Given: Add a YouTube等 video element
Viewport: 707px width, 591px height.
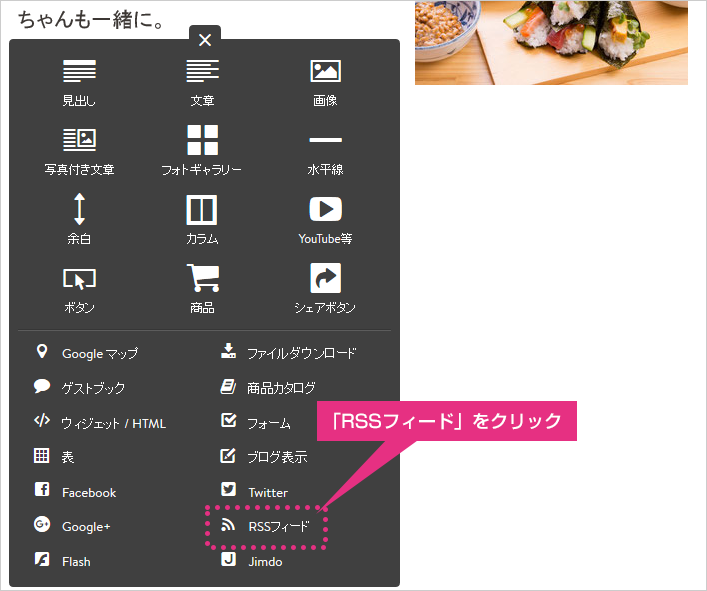Looking at the screenshot, I should [325, 220].
